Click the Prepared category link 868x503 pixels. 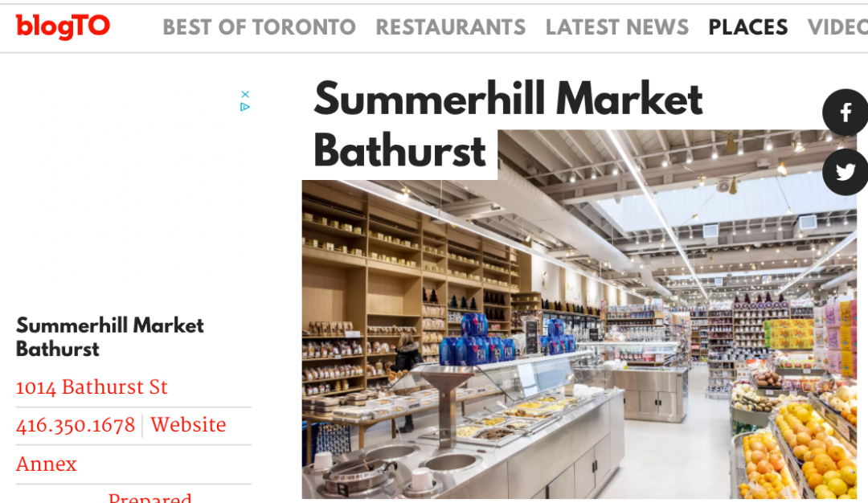[150, 497]
